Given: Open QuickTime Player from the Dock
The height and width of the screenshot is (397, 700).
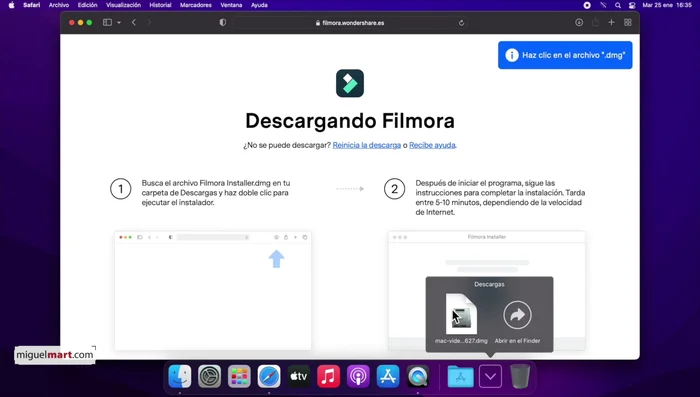Looking at the screenshot, I should click(x=418, y=376).
